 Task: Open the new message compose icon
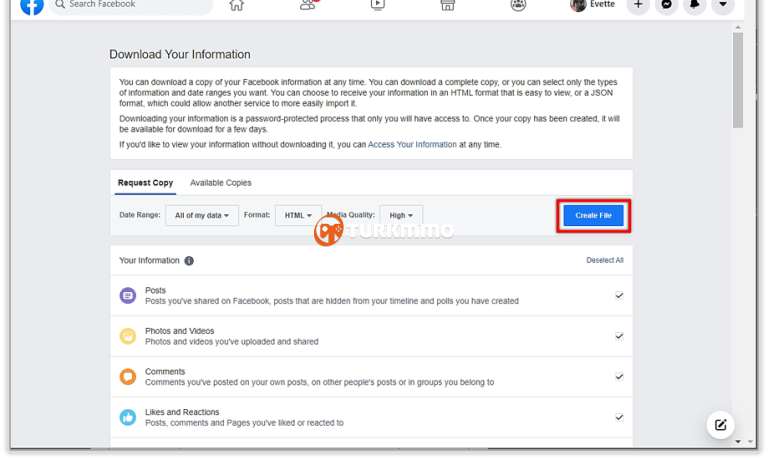click(720, 425)
